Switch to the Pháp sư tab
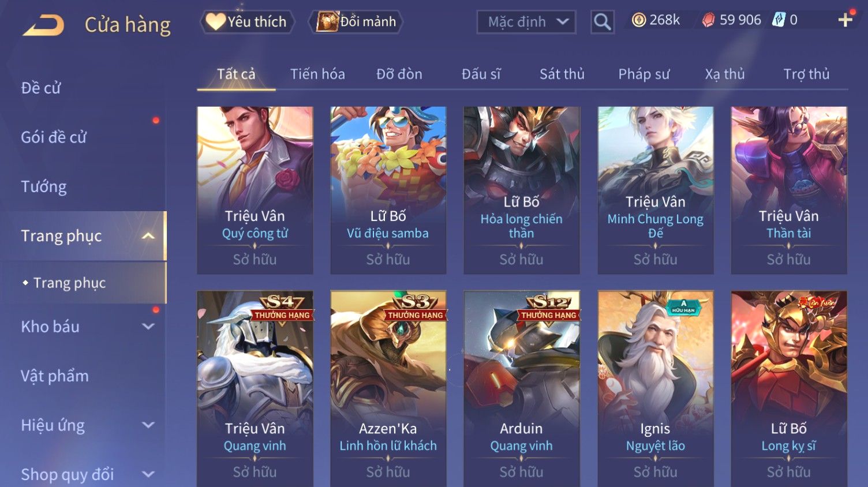868x487 pixels. 644,74
